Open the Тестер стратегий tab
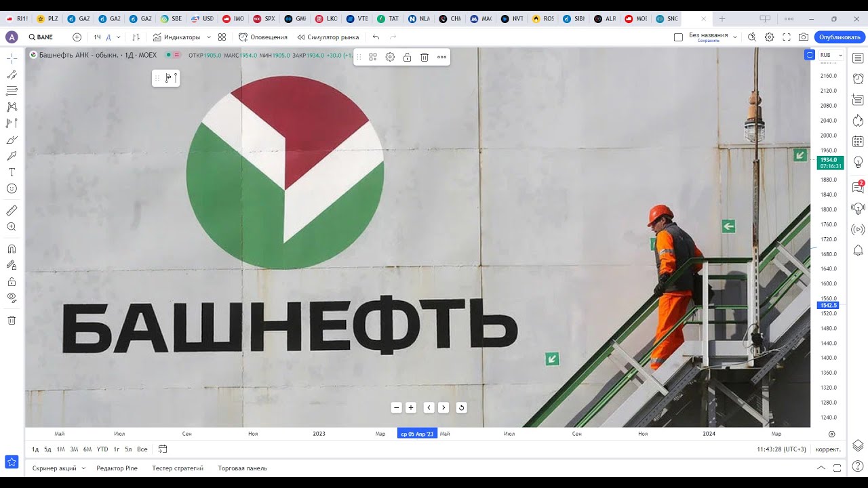868x488 pixels. pos(178,468)
